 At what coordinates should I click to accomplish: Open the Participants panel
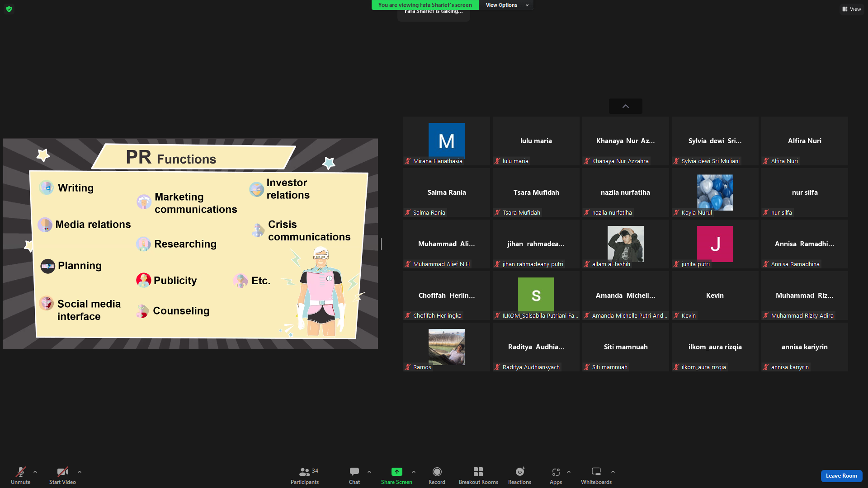pos(305,475)
